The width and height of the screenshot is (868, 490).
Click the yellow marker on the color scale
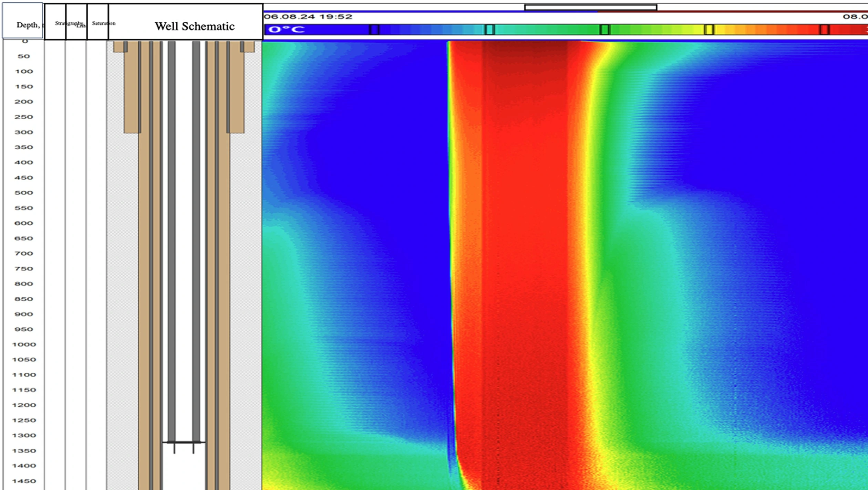tap(709, 30)
